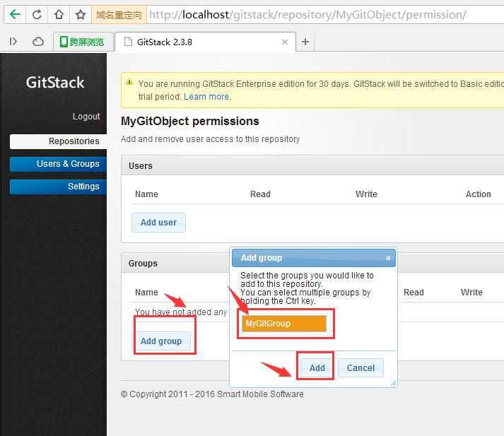
Task: Click the Users table Name column header
Action: [x=146, y=194]
